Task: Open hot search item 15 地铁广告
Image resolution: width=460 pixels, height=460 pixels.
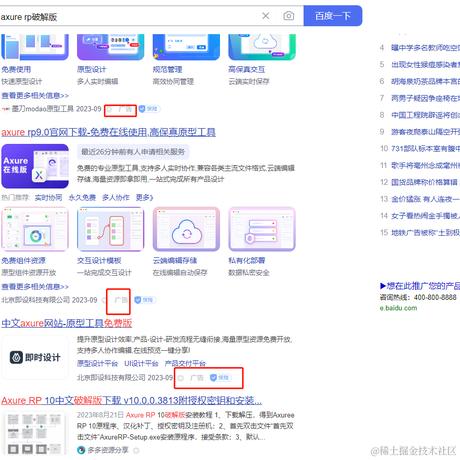Action: pyautogui.click(x=425, y=232)
